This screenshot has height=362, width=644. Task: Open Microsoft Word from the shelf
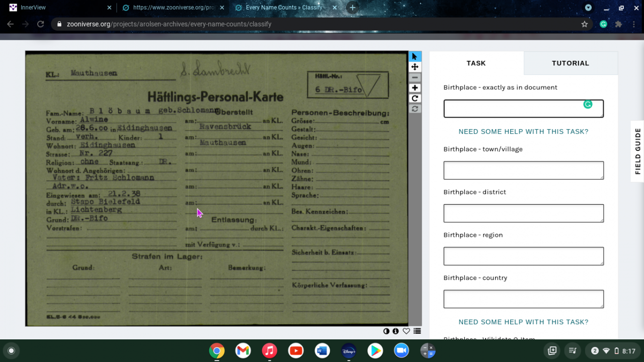coord(322,350)
